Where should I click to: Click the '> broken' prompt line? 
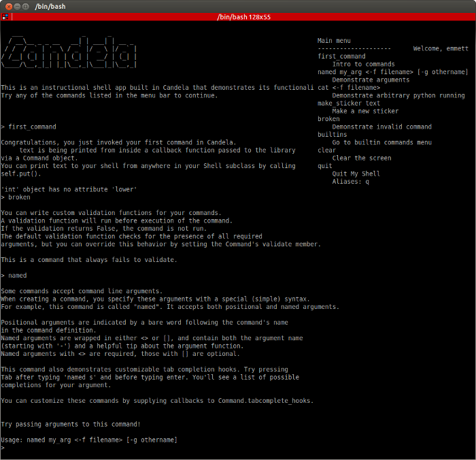[16, 197]
